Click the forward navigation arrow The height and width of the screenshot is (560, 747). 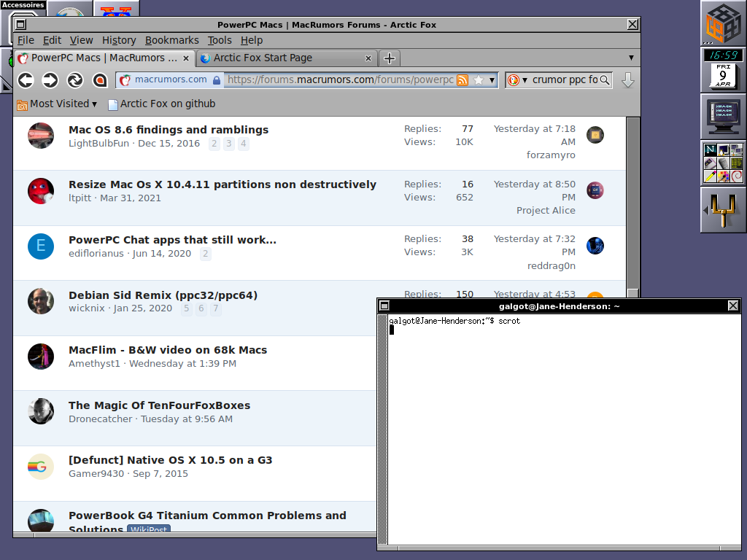(x=50, y=80)
